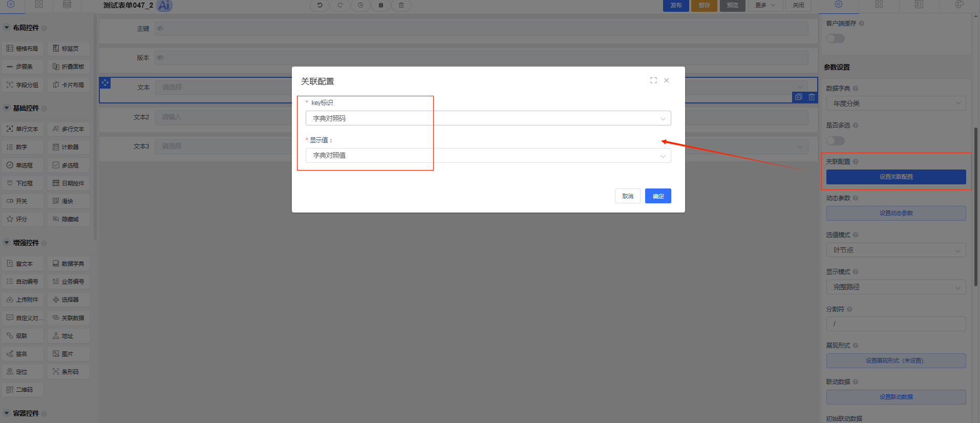Toggle the 是否多选 switch

pyautogui.click(x=835, y=140)
